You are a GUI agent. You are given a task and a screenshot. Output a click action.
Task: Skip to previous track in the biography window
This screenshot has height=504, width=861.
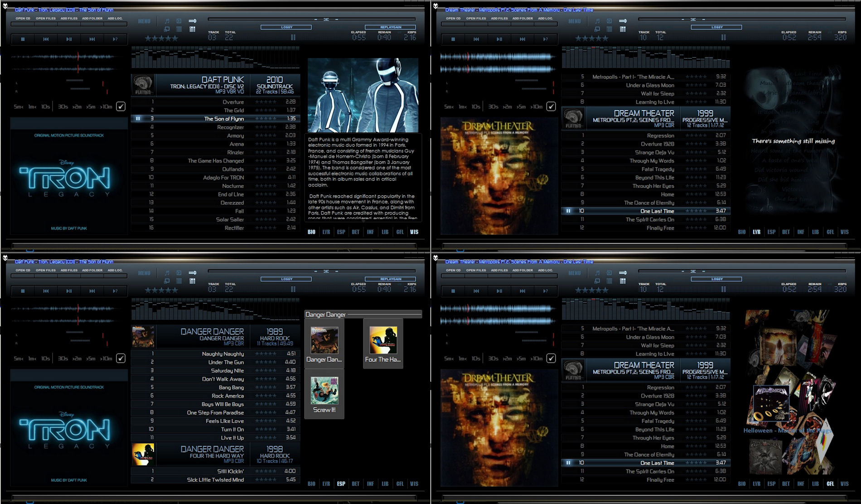click(x=46, y=39)
